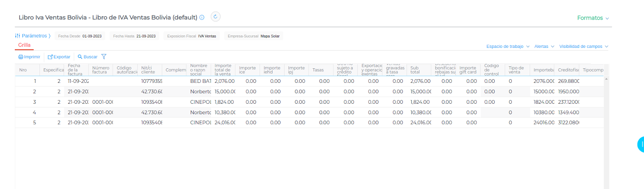Select the Grilla tab
The width and height of the screenshot is (644, 189).
point(24,45)
